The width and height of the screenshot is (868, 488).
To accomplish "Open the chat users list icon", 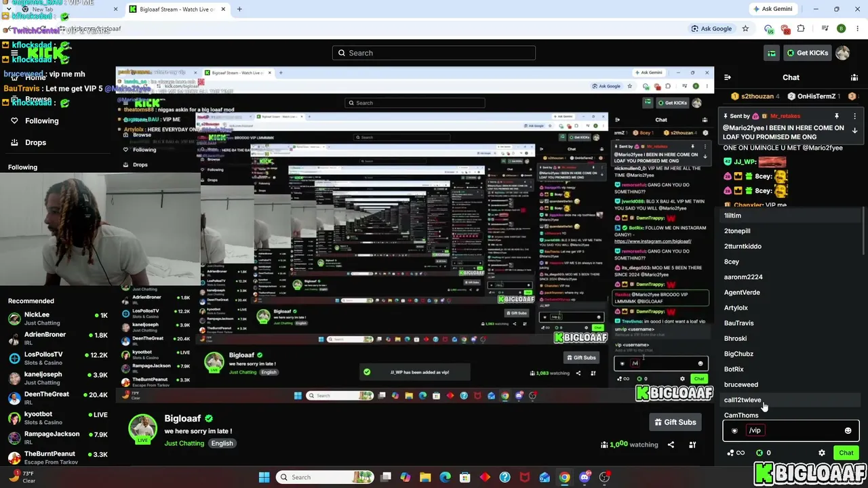I will tap(854, 78).
